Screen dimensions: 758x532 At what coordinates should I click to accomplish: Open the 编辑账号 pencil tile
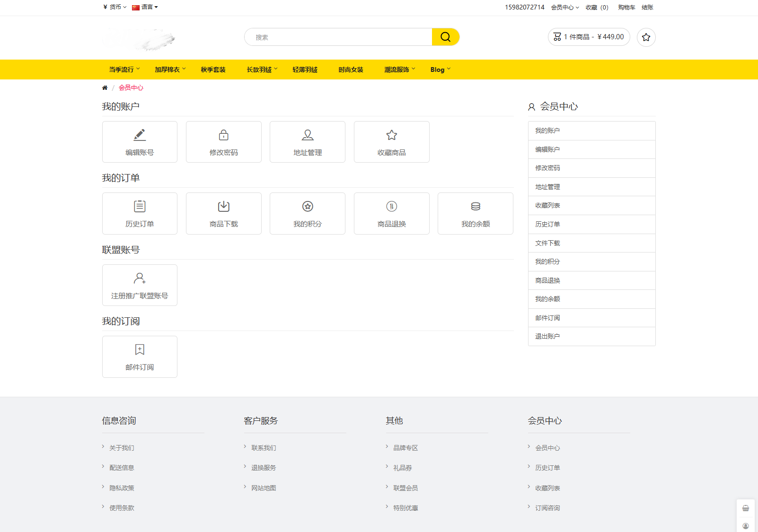click(140, 142)
